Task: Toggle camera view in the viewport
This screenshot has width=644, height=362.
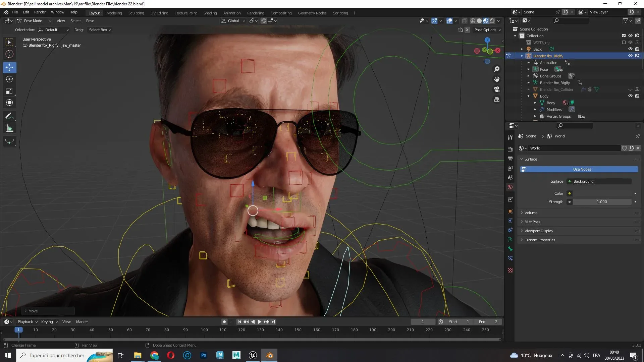Action: tap(497, 89)
